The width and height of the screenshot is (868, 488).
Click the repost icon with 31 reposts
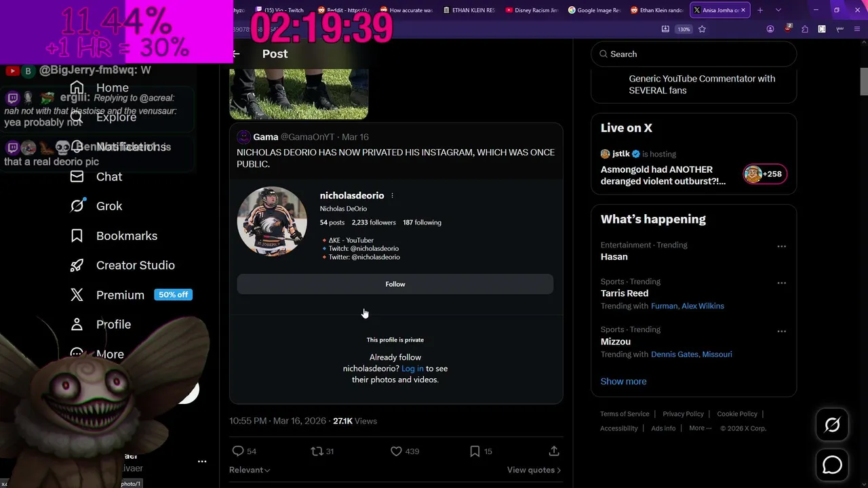[317, 451]
